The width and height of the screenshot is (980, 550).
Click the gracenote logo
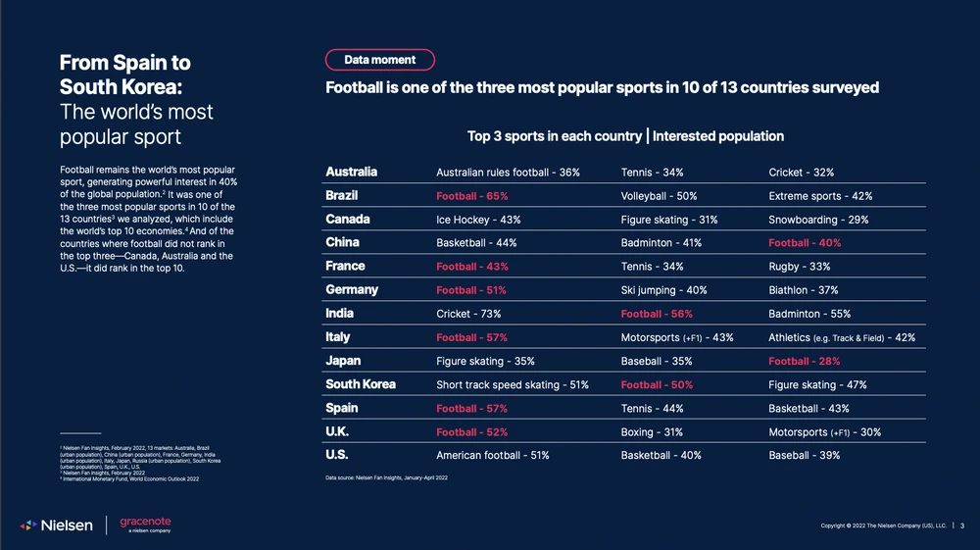[x=144, y=525]
